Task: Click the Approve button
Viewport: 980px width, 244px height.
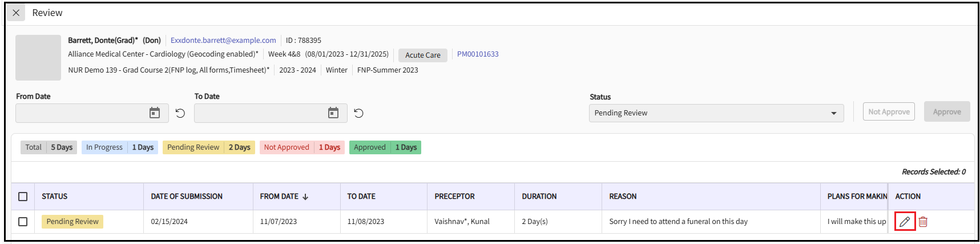Action: [x=946, y=112]
